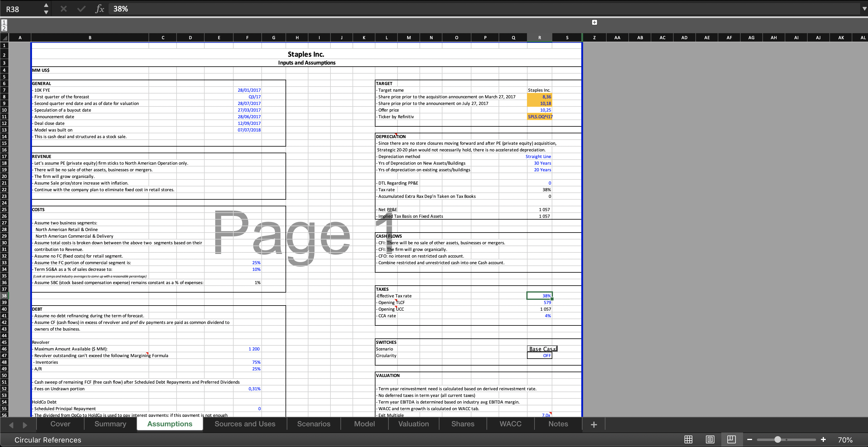The height and width of the screenshot is (447, 868).
Task: Click the zoom slider handle
Action: (x=777, y=439)
